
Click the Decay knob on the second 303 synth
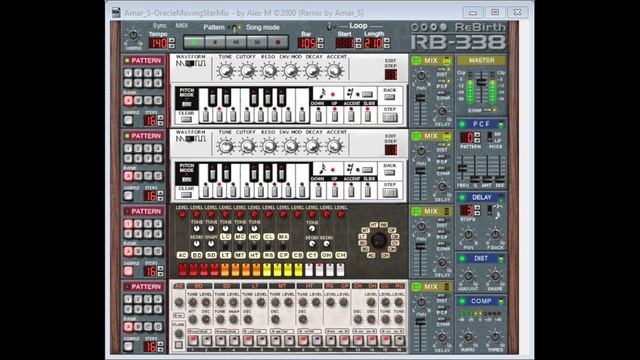click(313, 146)
